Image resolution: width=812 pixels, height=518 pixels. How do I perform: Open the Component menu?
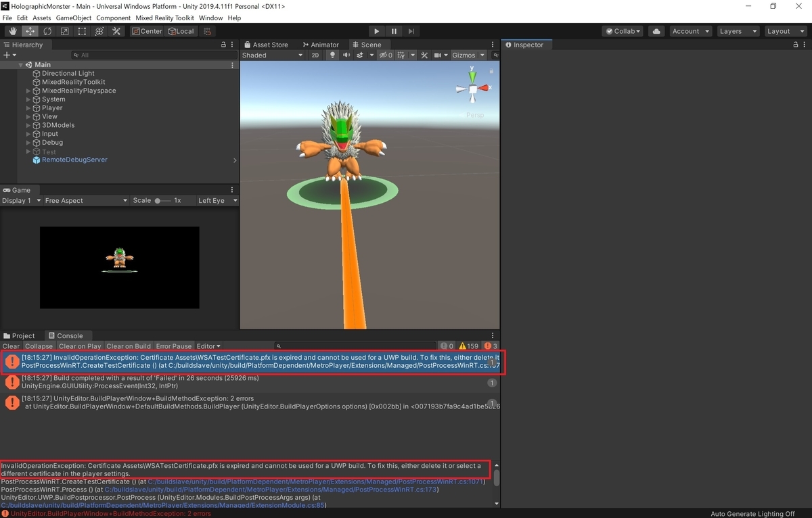click(114, 18)
